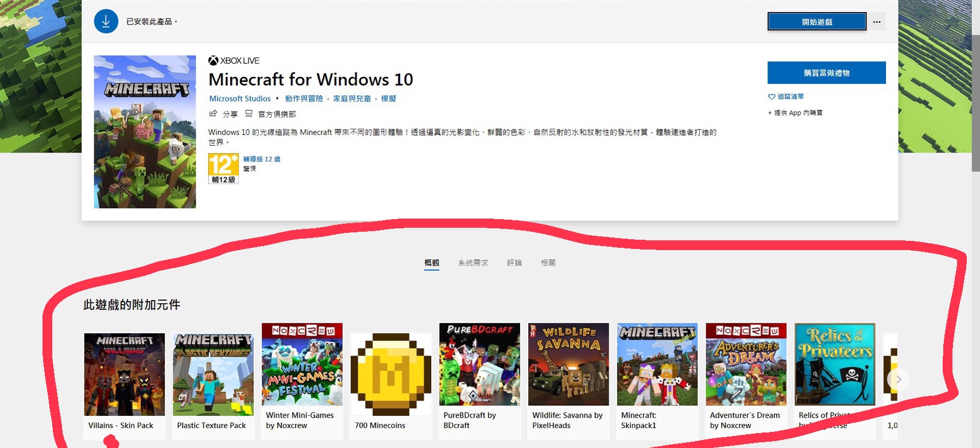The image size is (980, 448).
Task: Click the '700 Minecoins' title
Action: [380, 426]
